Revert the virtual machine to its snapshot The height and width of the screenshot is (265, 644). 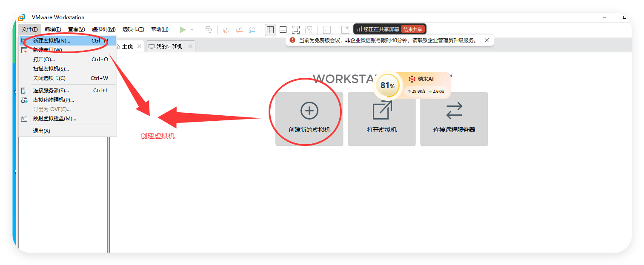(x=239, y=29)
